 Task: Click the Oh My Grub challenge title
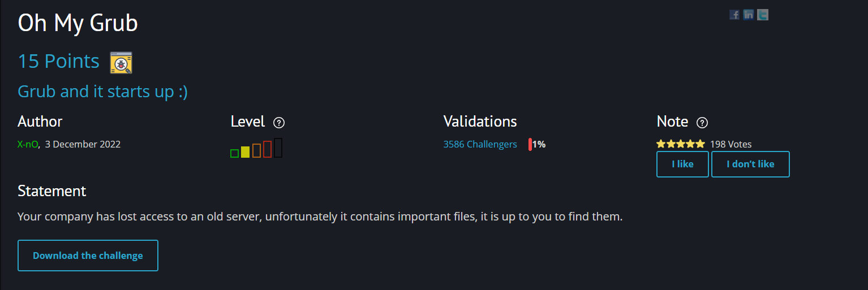pyautogui.click(x=78, y=24)
